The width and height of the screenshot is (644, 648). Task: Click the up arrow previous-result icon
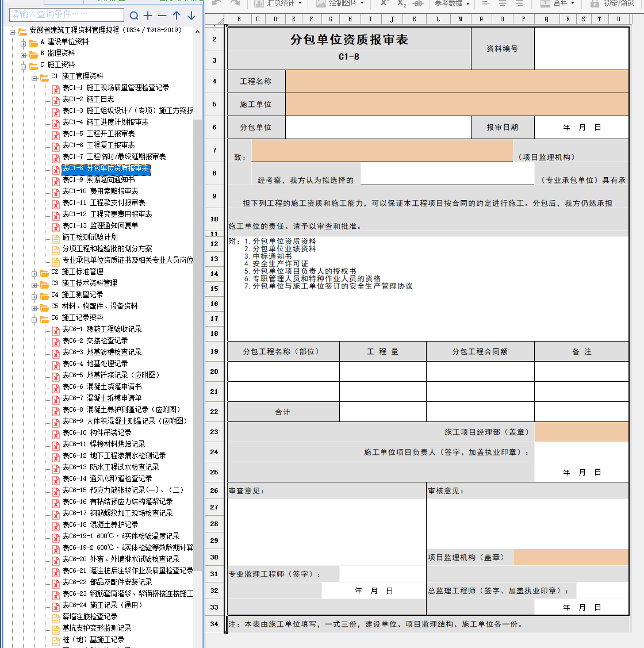177,16
